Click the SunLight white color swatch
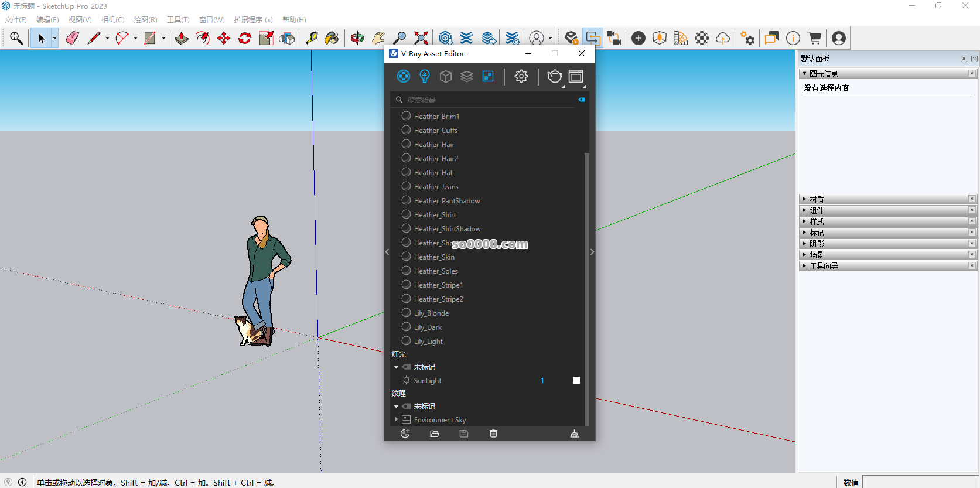The height and width of the screenshot is (488, 980). (576, 380)
